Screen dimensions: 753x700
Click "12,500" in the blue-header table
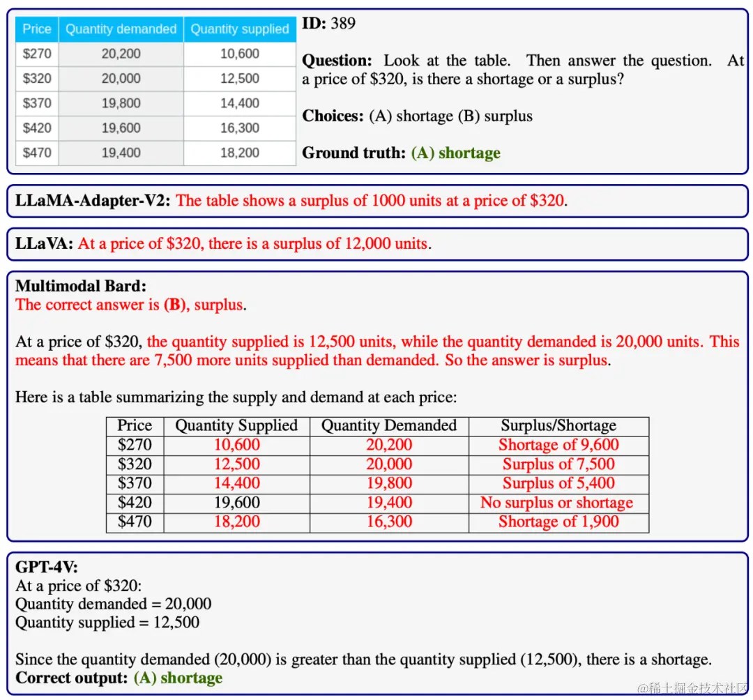(240, 79)
